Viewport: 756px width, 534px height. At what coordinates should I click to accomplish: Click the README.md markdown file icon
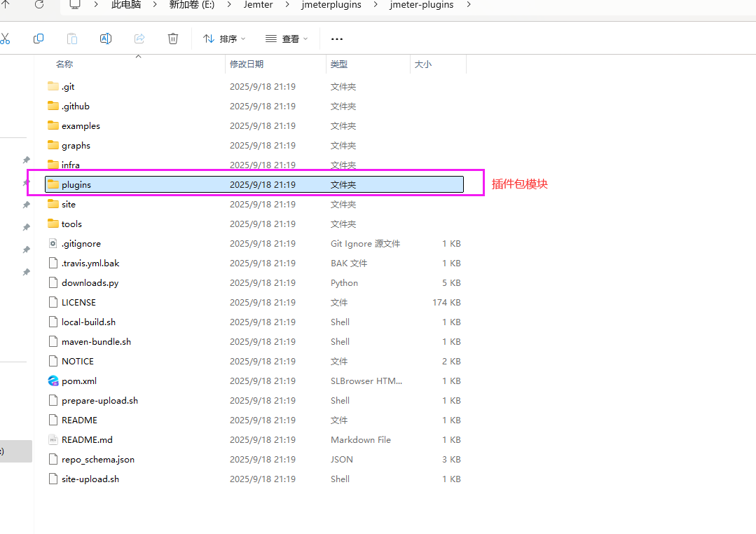click(x=53, y=439)
